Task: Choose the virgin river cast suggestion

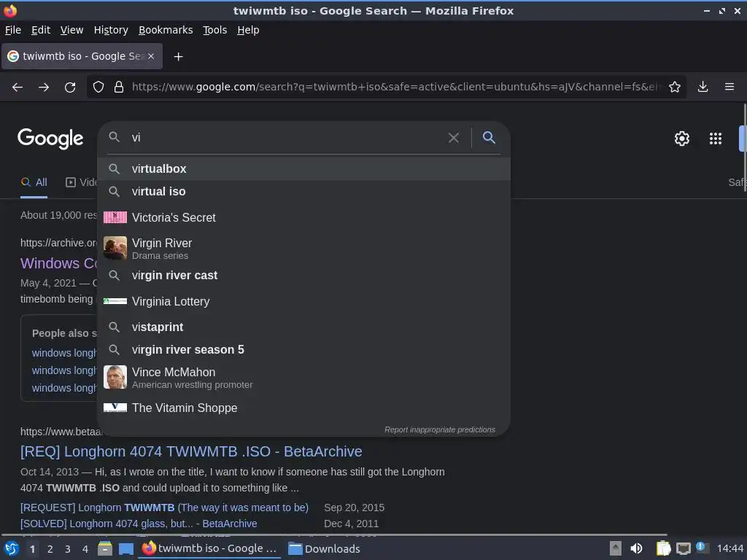Action: tap(303, 275)
